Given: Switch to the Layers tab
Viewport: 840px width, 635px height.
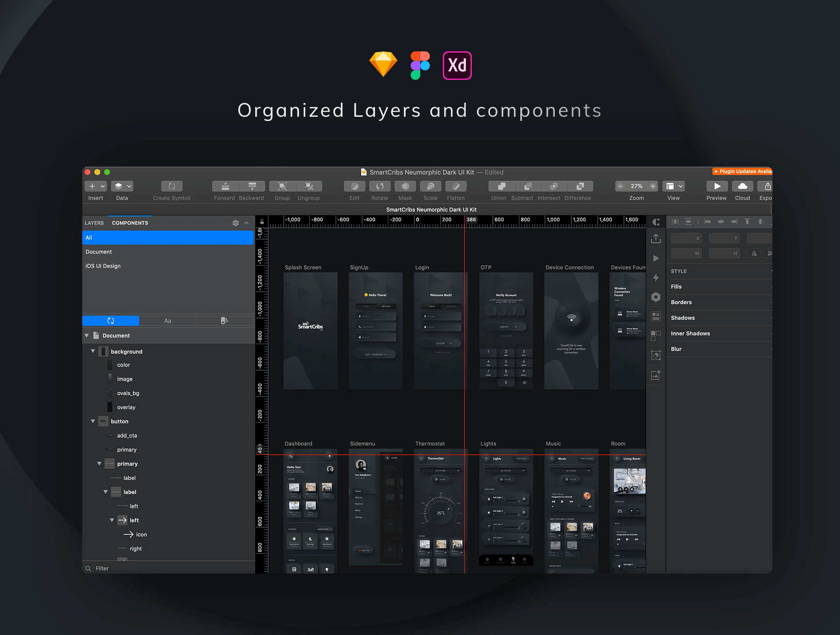Looking at the screenshot, I should pos(94,223).
